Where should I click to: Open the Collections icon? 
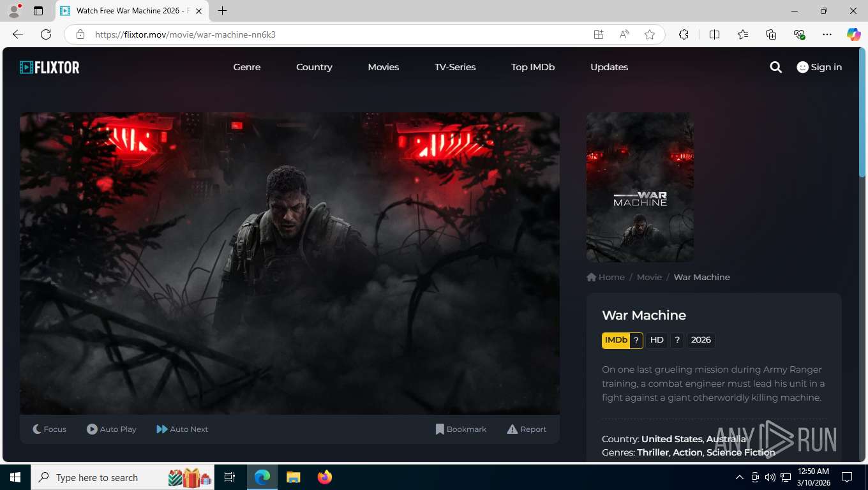pos(771,34)
